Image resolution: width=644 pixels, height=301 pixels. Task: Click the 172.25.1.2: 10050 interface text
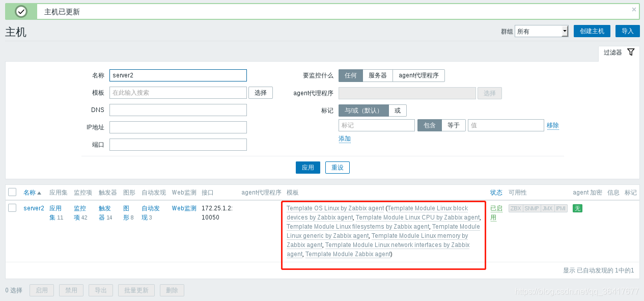click(217, 213)
